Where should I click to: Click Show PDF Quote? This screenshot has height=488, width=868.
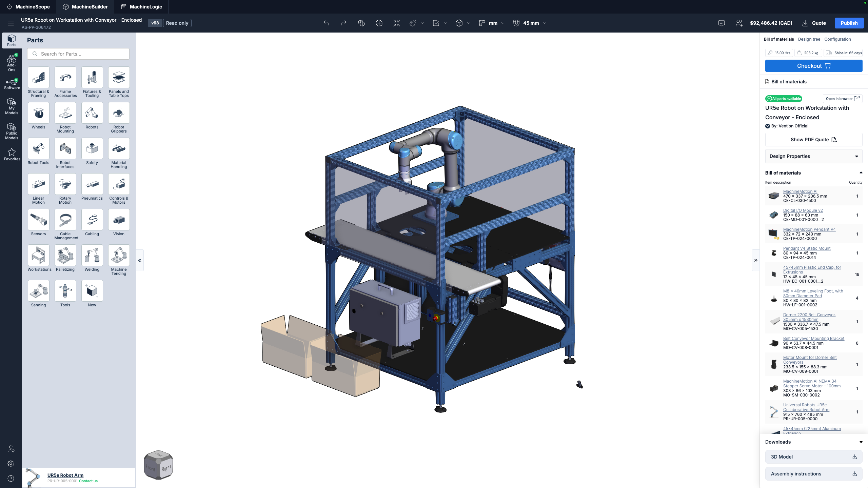point(814,140)
